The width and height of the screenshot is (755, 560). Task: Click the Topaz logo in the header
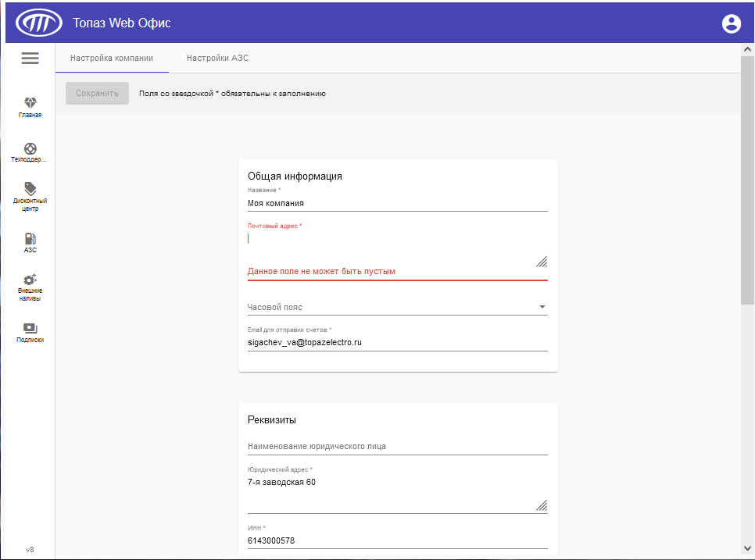[39, 23]
